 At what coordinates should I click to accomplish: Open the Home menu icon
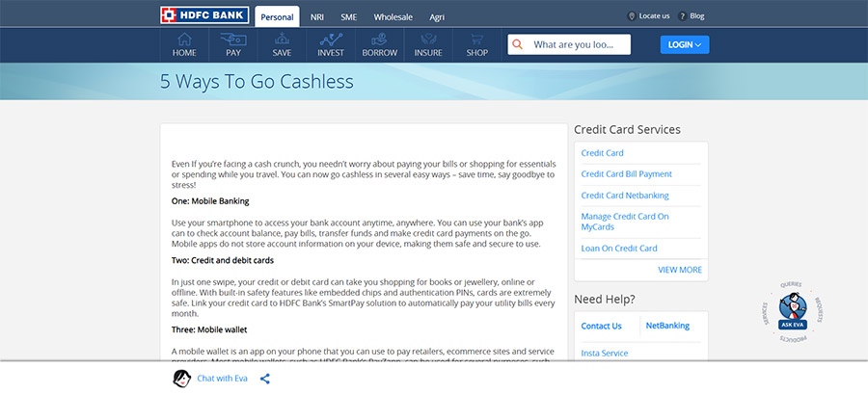[x=184, y=39]
